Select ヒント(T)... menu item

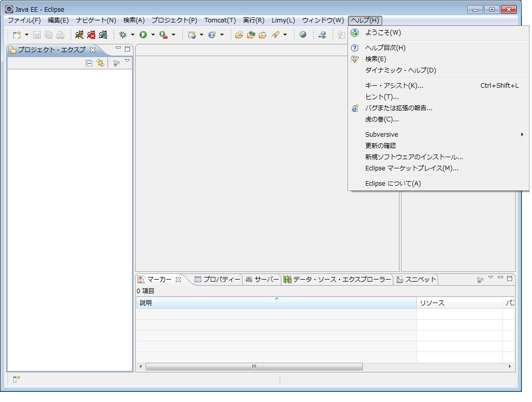438,97
